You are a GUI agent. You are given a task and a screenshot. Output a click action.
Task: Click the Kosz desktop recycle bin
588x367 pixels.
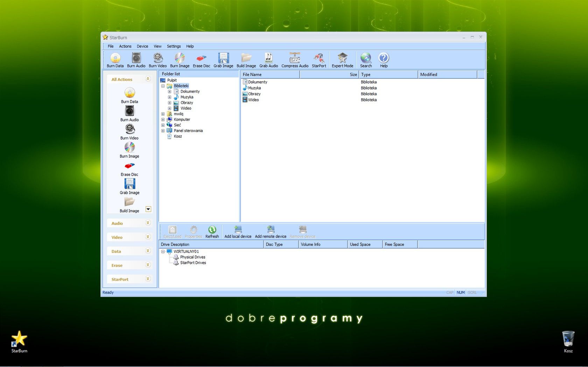click(568, 341)
